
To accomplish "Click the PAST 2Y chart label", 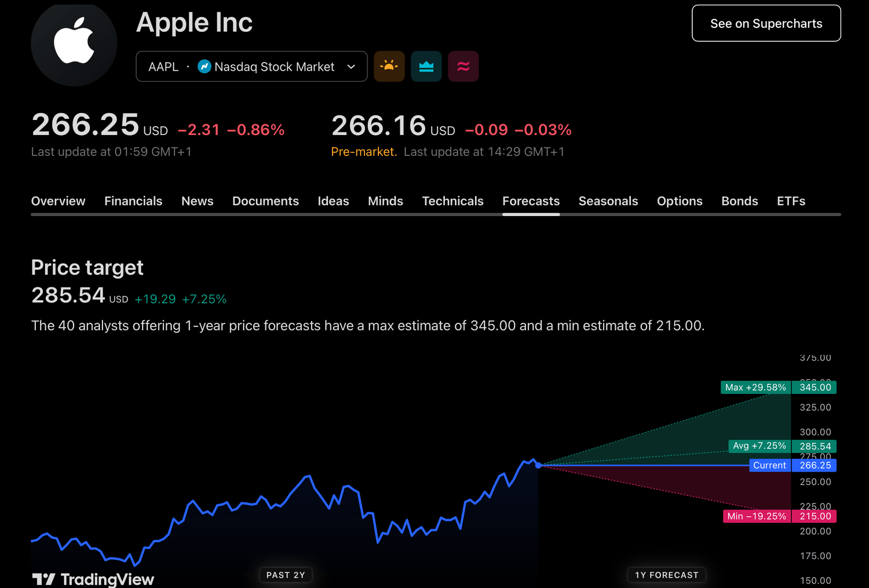I will [286, 575].
